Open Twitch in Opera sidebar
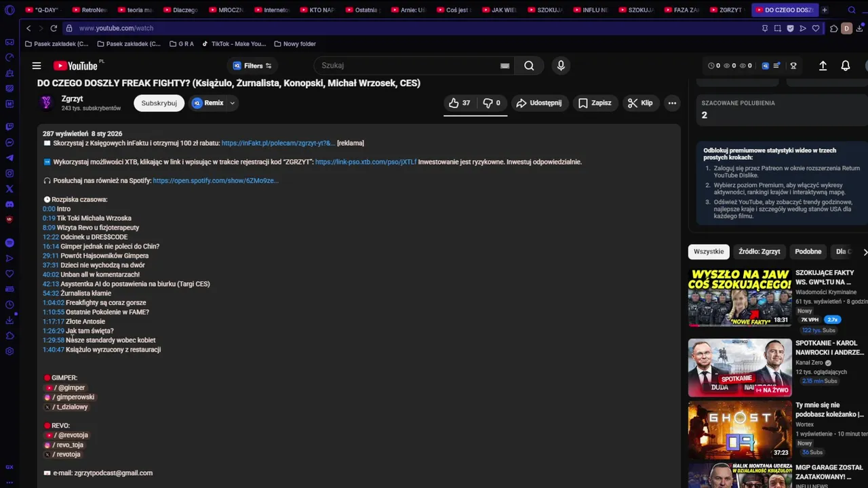 pos(9,127)
